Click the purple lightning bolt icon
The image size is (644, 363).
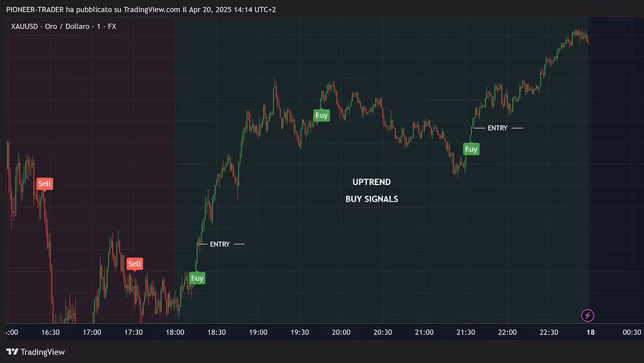[x=588, y=315]
